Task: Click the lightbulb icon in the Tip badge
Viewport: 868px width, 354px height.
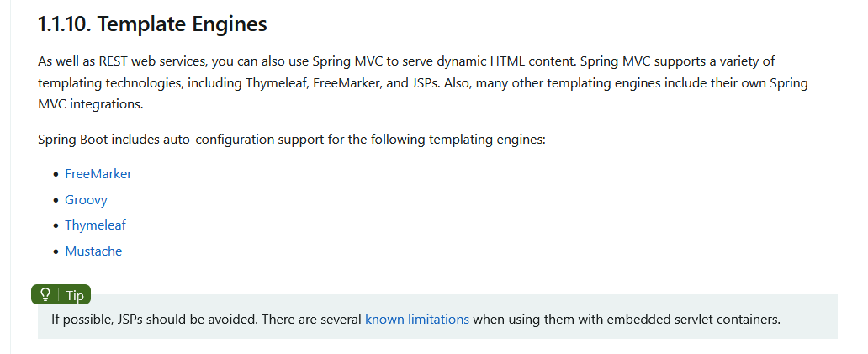Action: [46, 295]
